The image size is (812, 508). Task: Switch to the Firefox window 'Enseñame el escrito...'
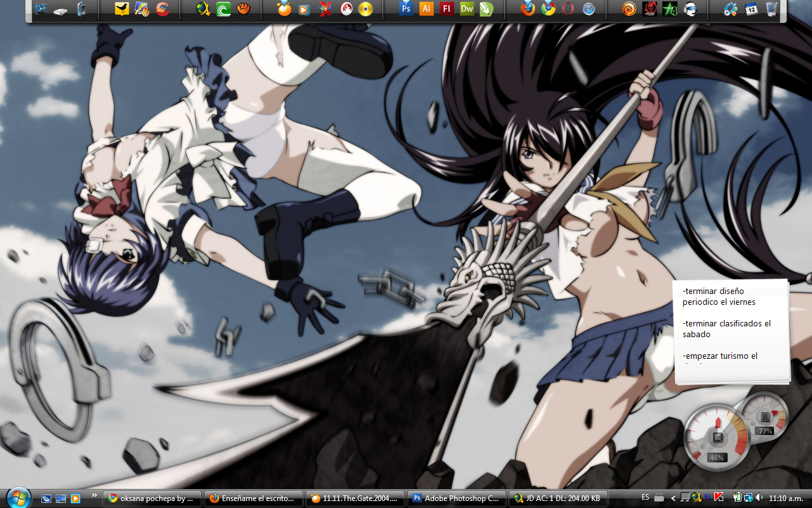pos(254,498)
